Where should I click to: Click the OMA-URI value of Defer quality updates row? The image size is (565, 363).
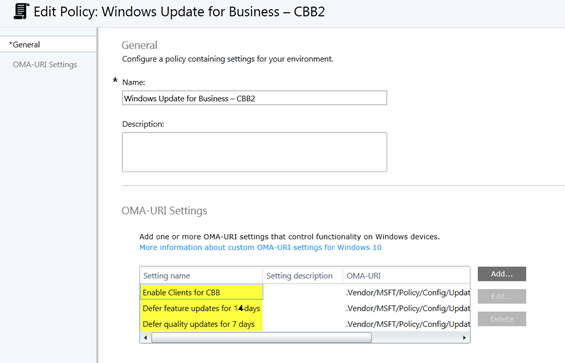408,324
